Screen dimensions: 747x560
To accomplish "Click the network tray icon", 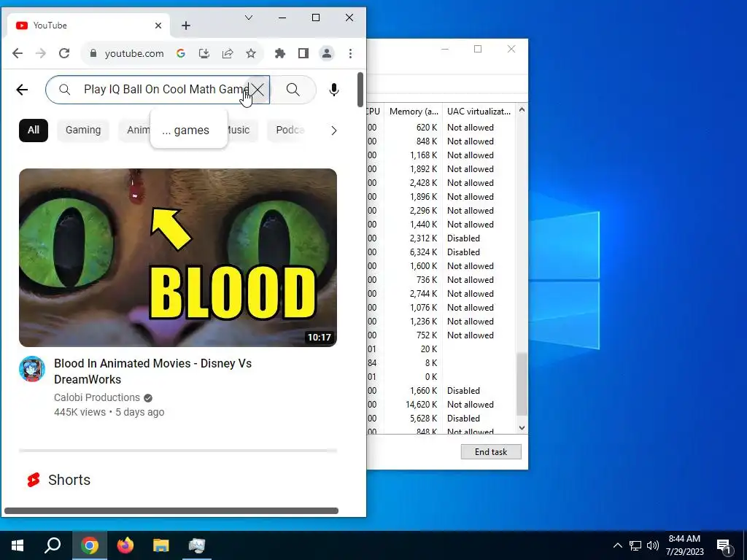I will coord(635,545).
